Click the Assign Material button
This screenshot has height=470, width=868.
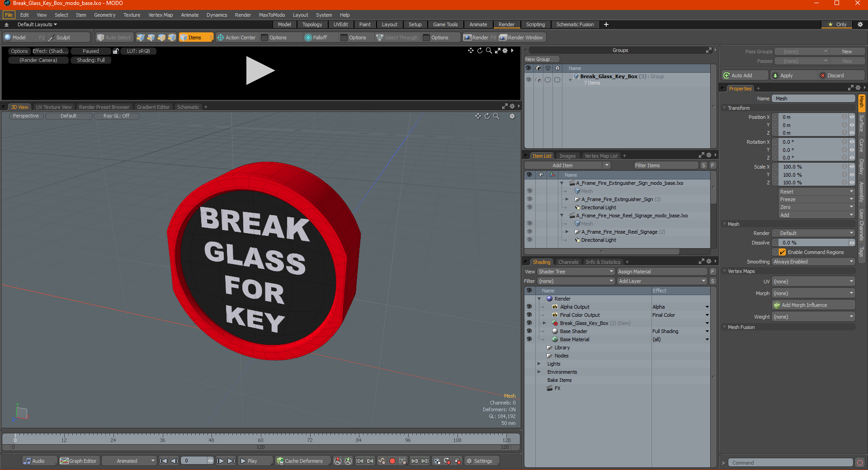click(662, 272)
